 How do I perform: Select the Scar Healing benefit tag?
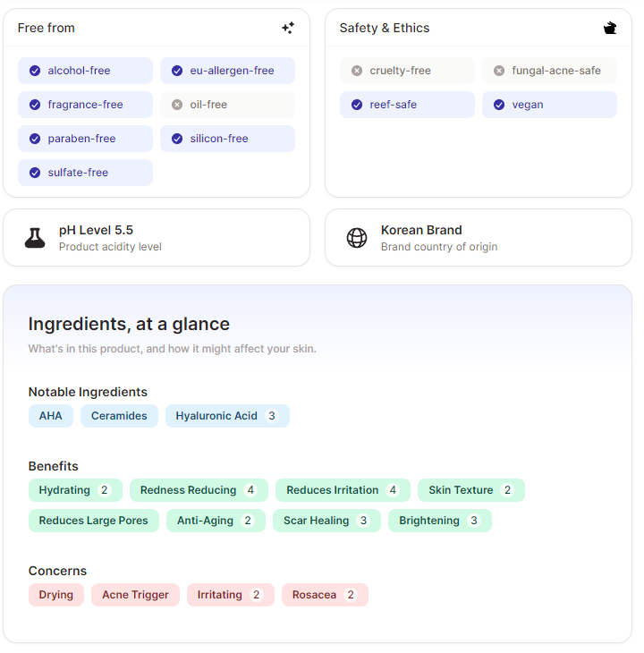pos(326,521)
